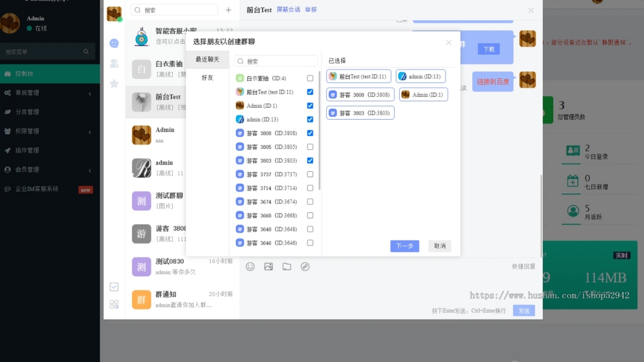Click the link attachment icon in chat toolbar
Image resolution: width=644 pixels, height=362 pixels.
tap(305, 267)
